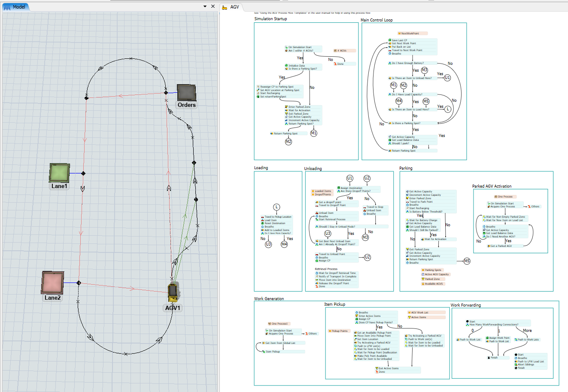Select the Available AGVS resource block
The height and width of the screenshot is (392, 568).
point(434,284)
